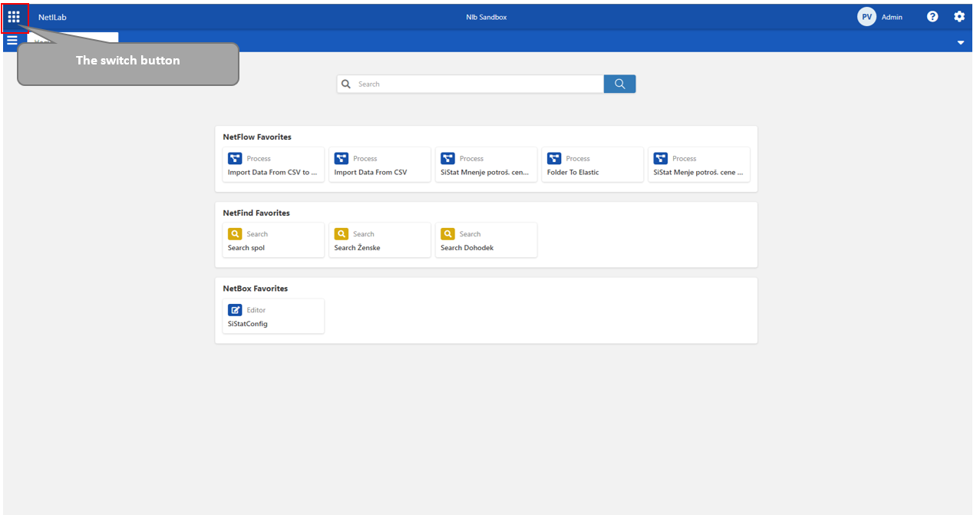The image size is (980, 515).
Task: Open the help question mark icon
Action: [932, 17]
